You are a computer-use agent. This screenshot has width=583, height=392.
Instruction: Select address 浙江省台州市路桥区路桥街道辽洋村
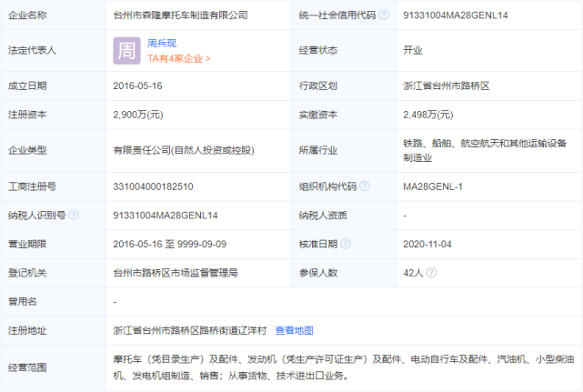[x=190, y=330]
